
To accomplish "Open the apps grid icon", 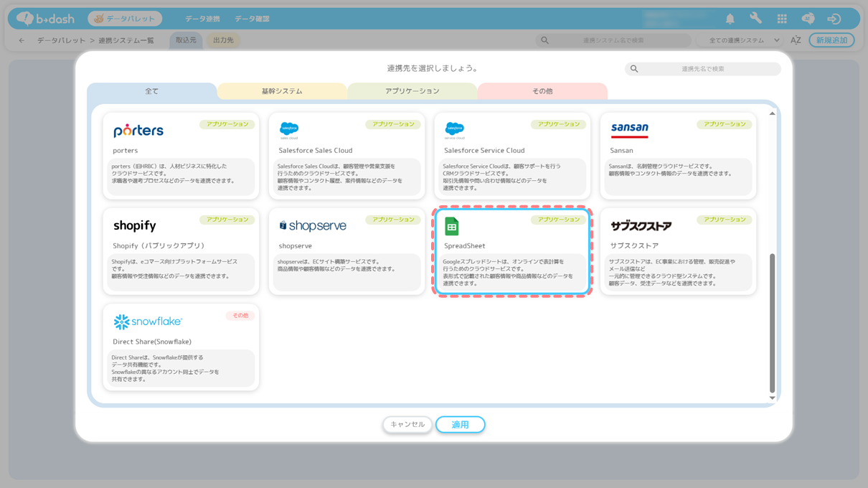I will tap(782, 19).
